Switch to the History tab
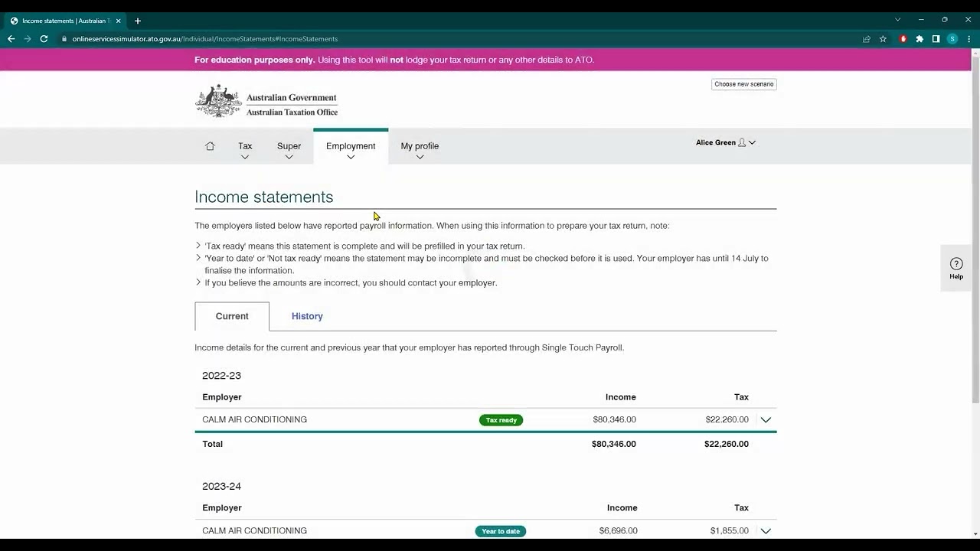This screenshot has width=980, height=551. point(307,316)
